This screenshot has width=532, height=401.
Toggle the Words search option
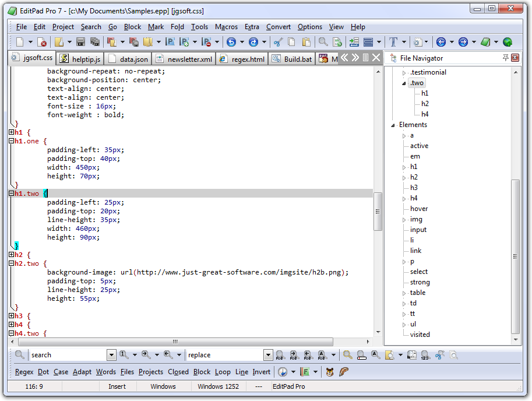point(106,372)
